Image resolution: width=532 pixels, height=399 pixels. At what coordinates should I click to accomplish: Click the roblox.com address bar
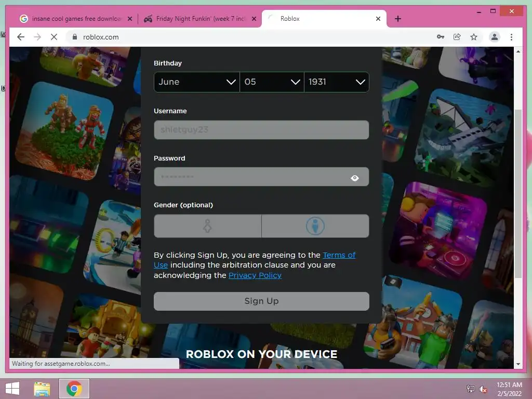251,37
